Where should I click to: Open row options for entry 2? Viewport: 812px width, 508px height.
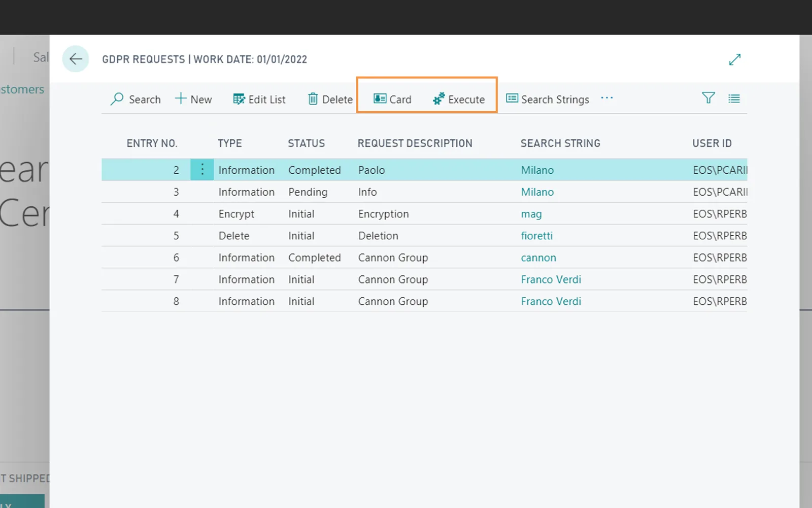[x=202, y=170]
